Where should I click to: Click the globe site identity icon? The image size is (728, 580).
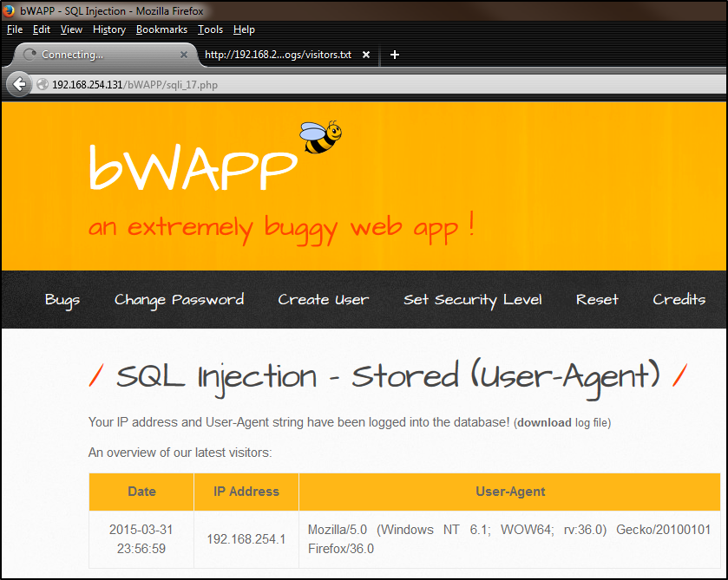click(x=43, y=84)
